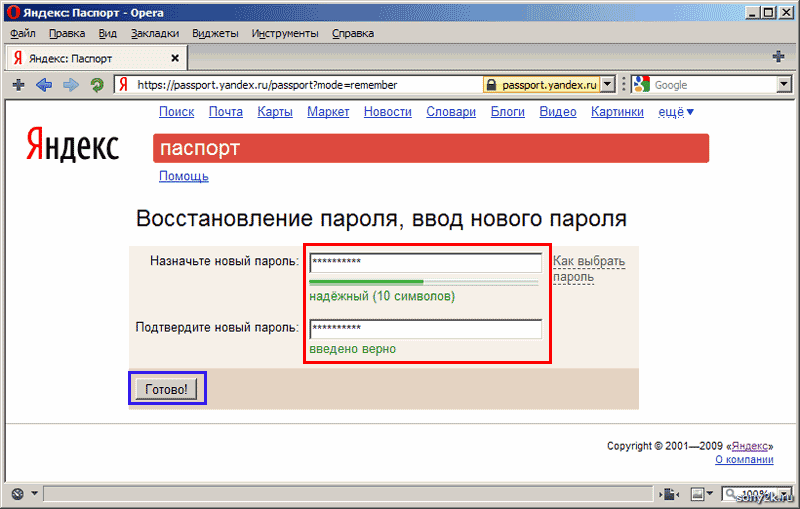Open the Инструменты menu
The width and height of the screenshot is (800, 509).
pyautogui.click(x=285, y=33)
